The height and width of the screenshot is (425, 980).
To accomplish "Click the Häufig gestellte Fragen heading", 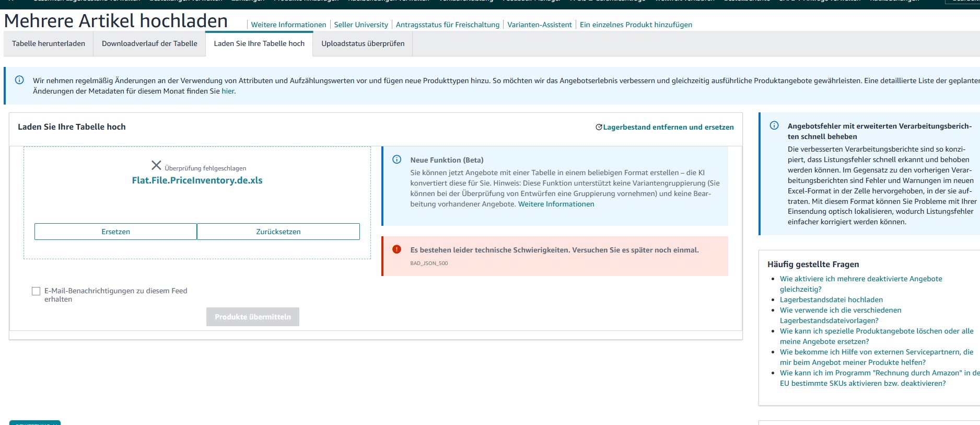I will 813,265.
